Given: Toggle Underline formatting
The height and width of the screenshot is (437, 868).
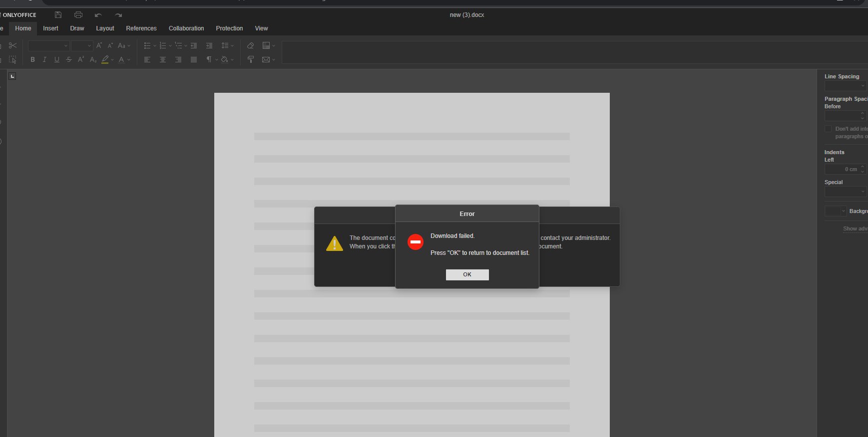Looking at the screenshot, I should pyautogui.click(x=56, y=59).
